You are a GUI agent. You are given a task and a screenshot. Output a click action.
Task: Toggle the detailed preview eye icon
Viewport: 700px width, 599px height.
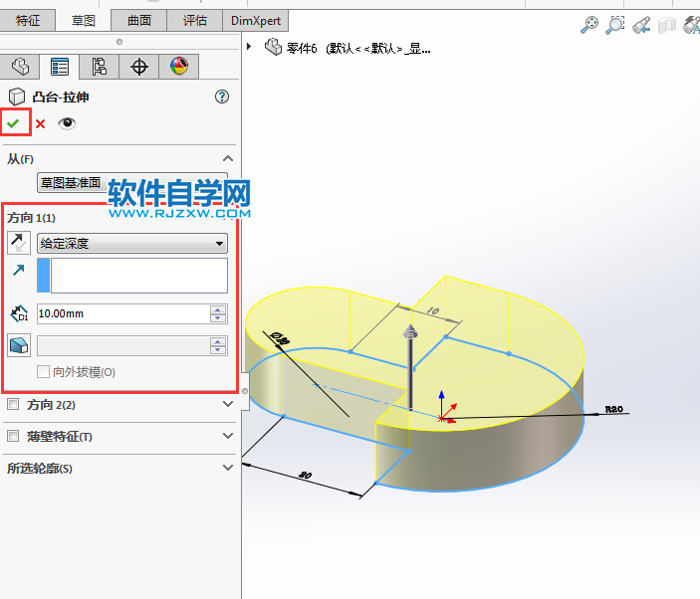(67, 123)
